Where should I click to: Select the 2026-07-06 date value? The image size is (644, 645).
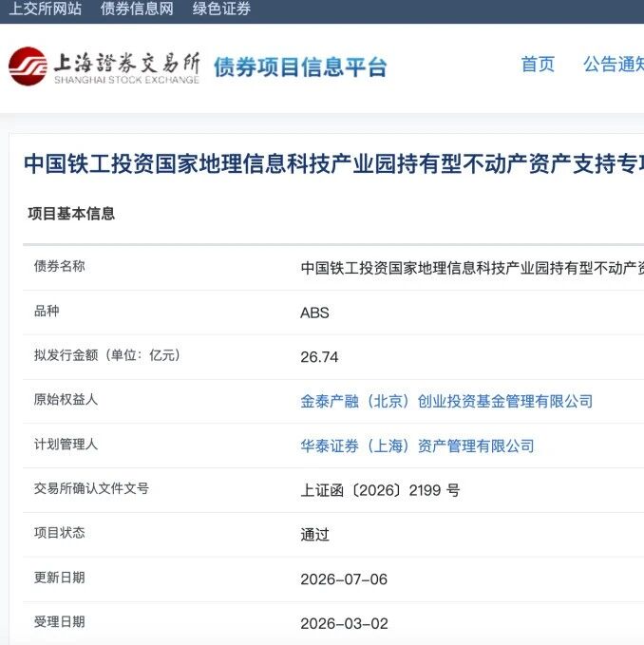(x=344, y=579)
